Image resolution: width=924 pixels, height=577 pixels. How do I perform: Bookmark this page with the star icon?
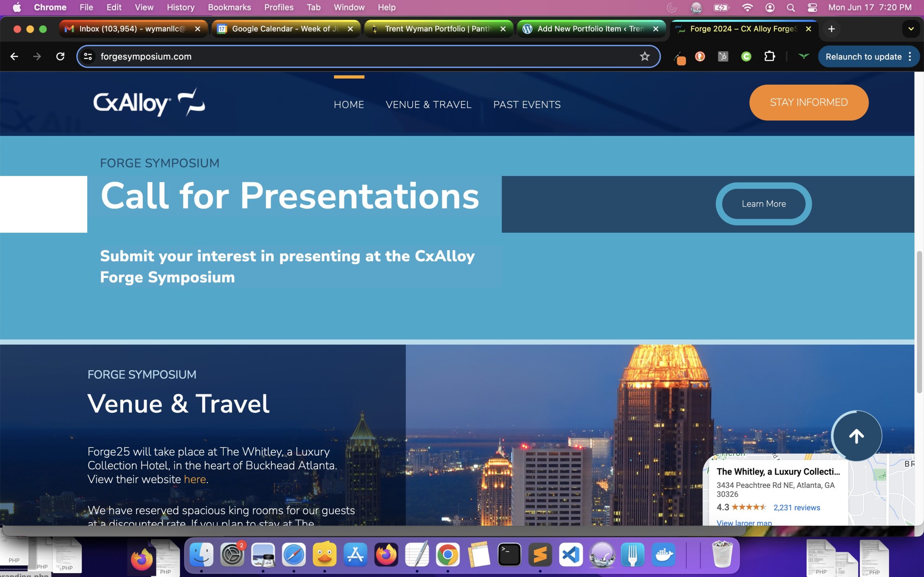645,57
